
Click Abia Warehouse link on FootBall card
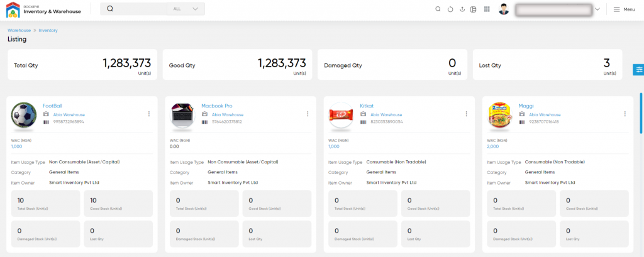(x=69, y=115)
